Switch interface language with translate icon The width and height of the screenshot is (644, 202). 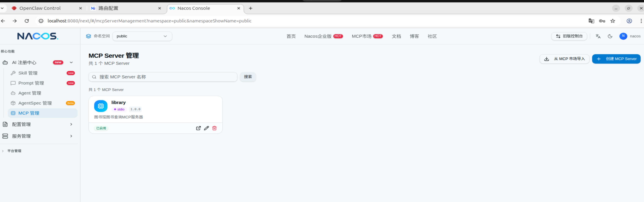tap(598, 36)
